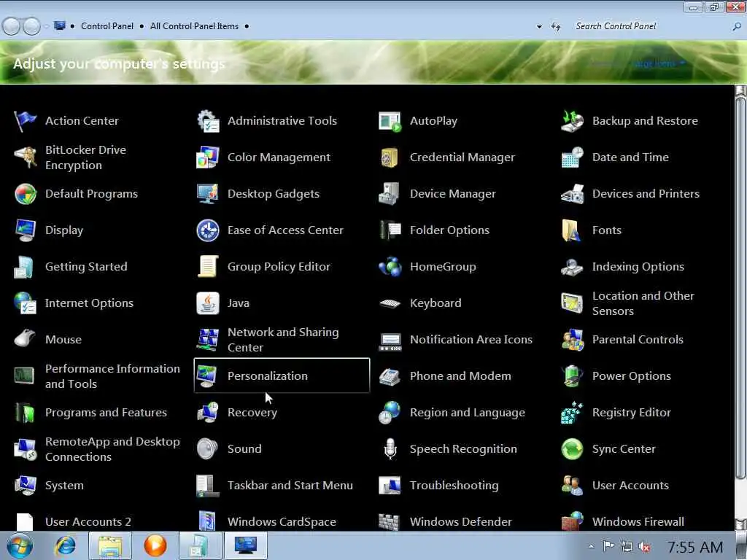Open Network and Sharing Center
This screenshot has width=747, height=560.
pos(268,340)
